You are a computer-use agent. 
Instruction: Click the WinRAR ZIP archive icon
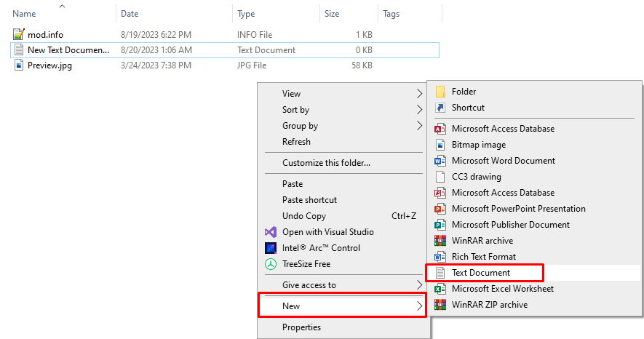pyautogui.click(x=440, y=305)
